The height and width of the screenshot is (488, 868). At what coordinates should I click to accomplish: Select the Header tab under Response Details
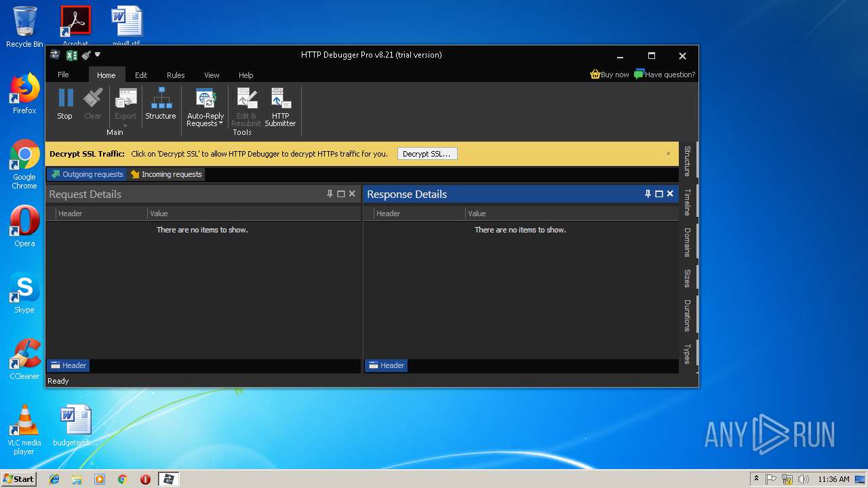[x=386, y=365]
